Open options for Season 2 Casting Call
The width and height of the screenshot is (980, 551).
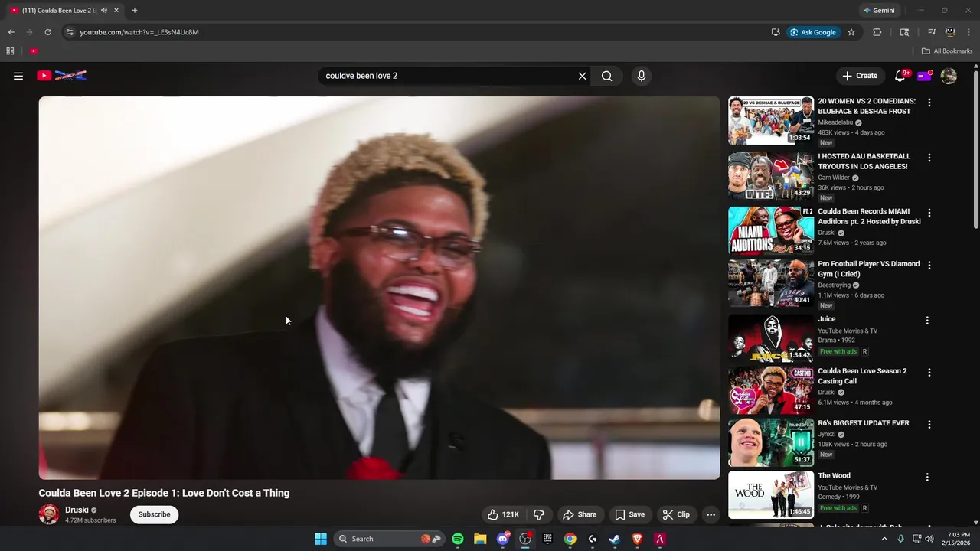pyautogui.click(x=929, y=373)
